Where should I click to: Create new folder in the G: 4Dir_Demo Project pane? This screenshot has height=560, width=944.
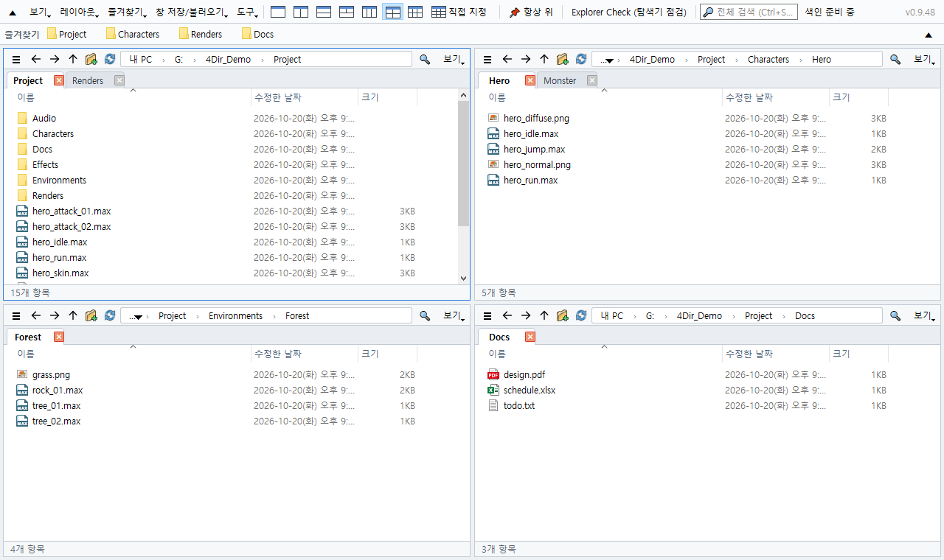(x=91, y=59)
